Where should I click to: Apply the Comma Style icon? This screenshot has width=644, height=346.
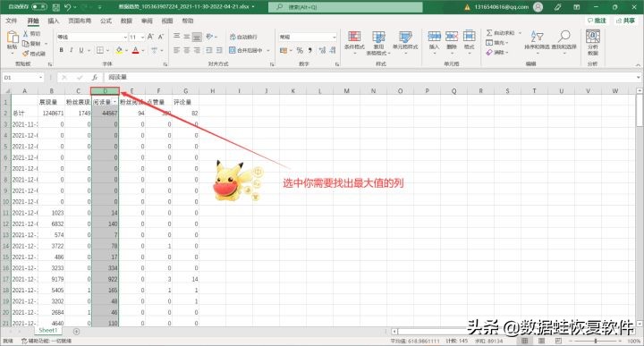coord(310,50)
